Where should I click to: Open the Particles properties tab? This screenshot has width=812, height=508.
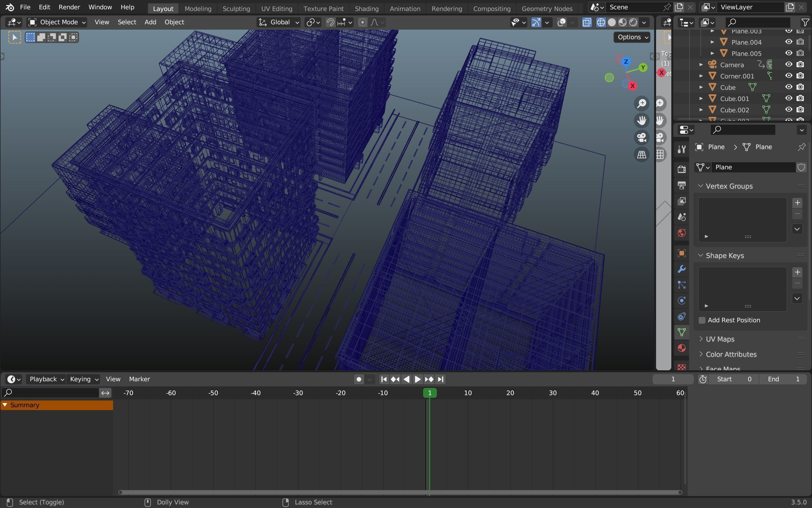pyautogui.click(x=681, y=285)
